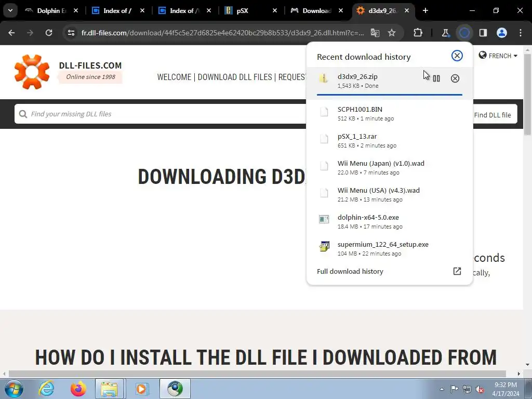View site information icon in address bar

click(x=71, y=33)
